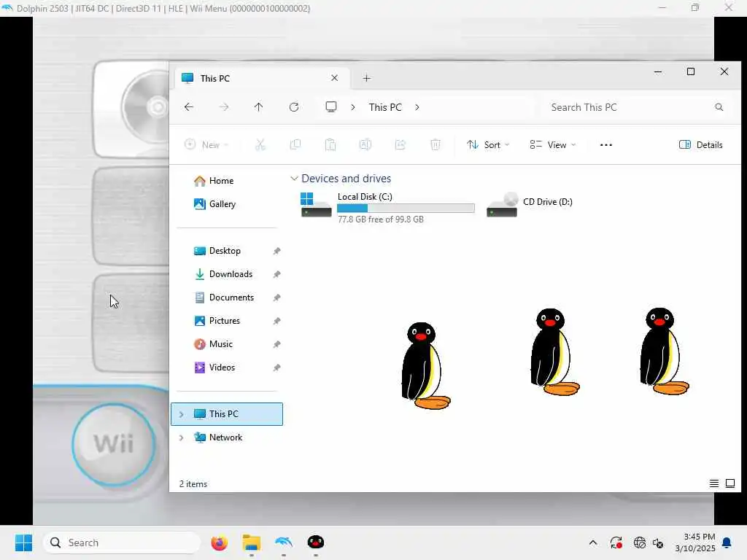Image resolution: width=747 pixels, height=560 pixels.
Task: Click the Rename icon in toolbar
Action: (x=365, y=145)
